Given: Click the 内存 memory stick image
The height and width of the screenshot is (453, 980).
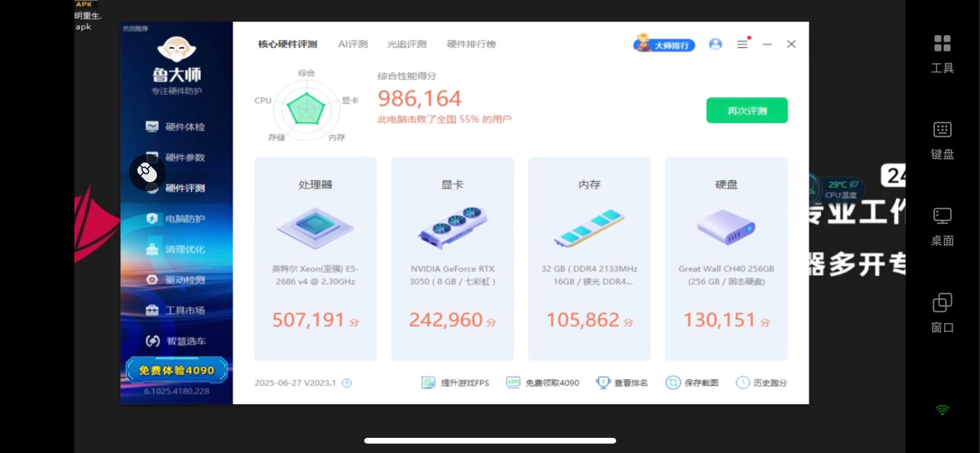Looking at the screenshot, I should pyautogui.click(x=589, y=228).
